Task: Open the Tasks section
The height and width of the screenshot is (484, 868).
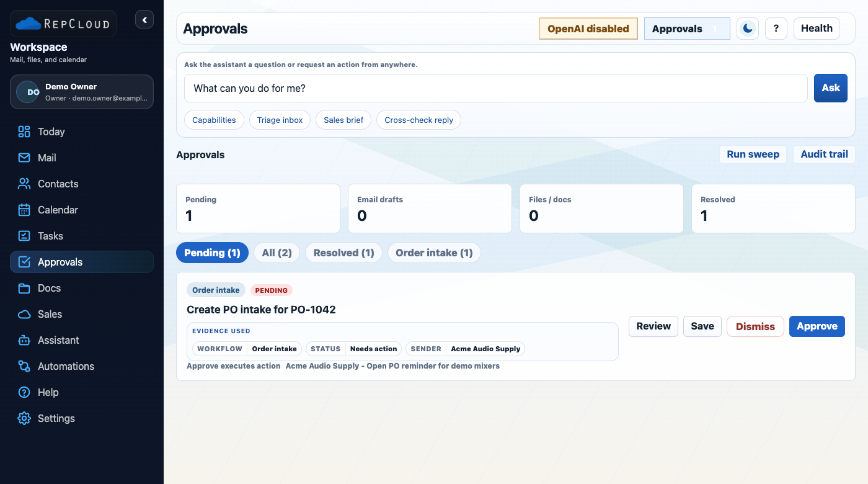Action: [50, 236]
